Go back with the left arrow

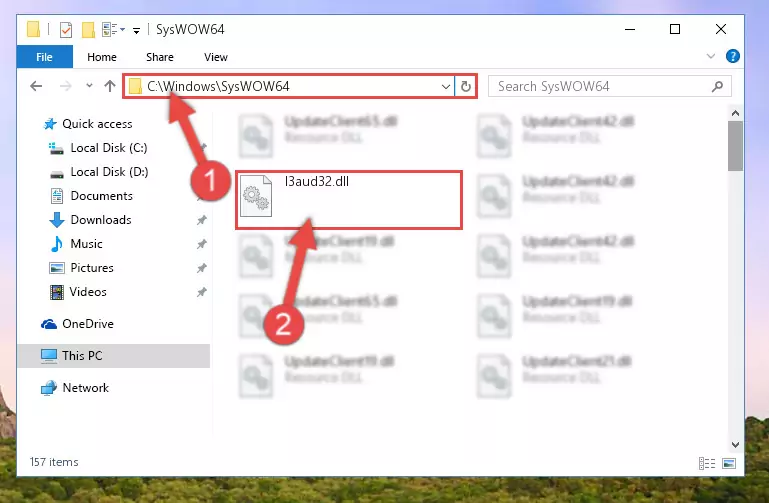[x=36, y=86]
